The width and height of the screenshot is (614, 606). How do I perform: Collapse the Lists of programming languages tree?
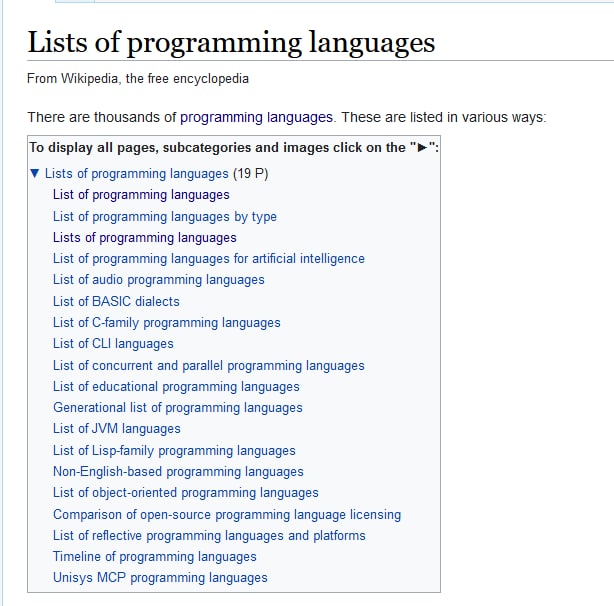(x=35, y=174)
